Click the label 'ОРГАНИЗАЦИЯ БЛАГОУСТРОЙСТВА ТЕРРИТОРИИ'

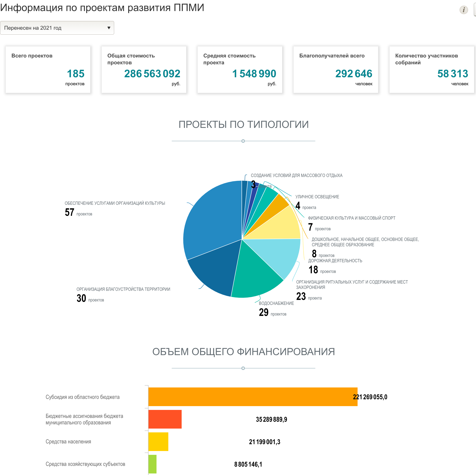123,289
